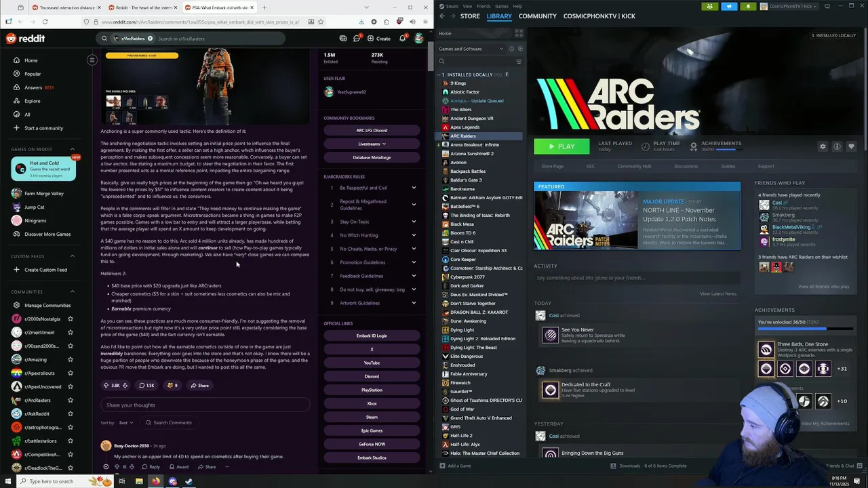Image resolution: width=868 pixels, height=488 pixels.
Task: Go back in Steam navigation
Action: click(442, 16)
